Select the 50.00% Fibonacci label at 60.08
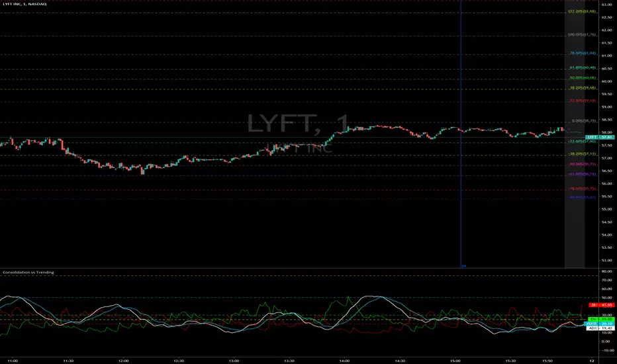The image size is (617, 364). click(x=583, y=78)
